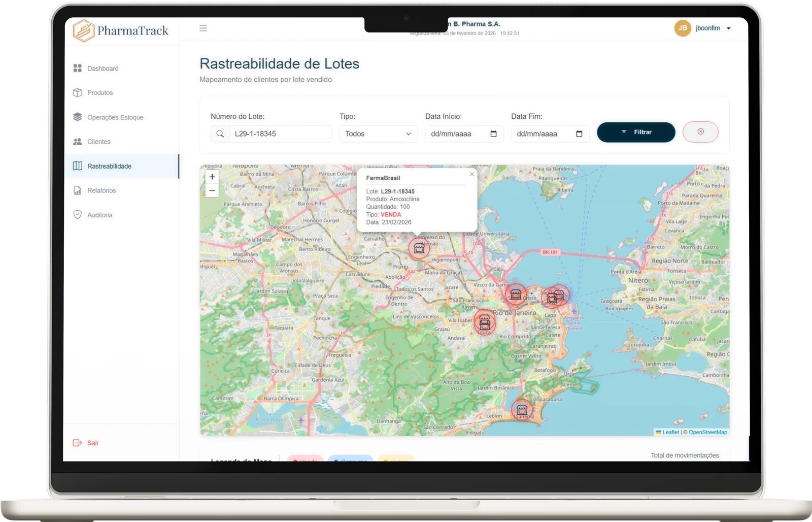The height and width of the screenshot is (522, 812).
Task: Zoom in on the map with plus button
Action: tap(212, 177)
